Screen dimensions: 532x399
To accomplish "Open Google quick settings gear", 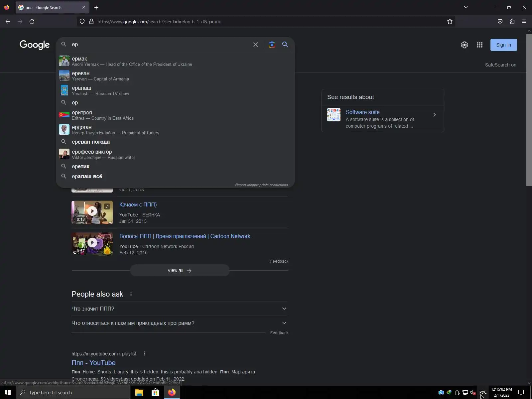I will (465, 45).
